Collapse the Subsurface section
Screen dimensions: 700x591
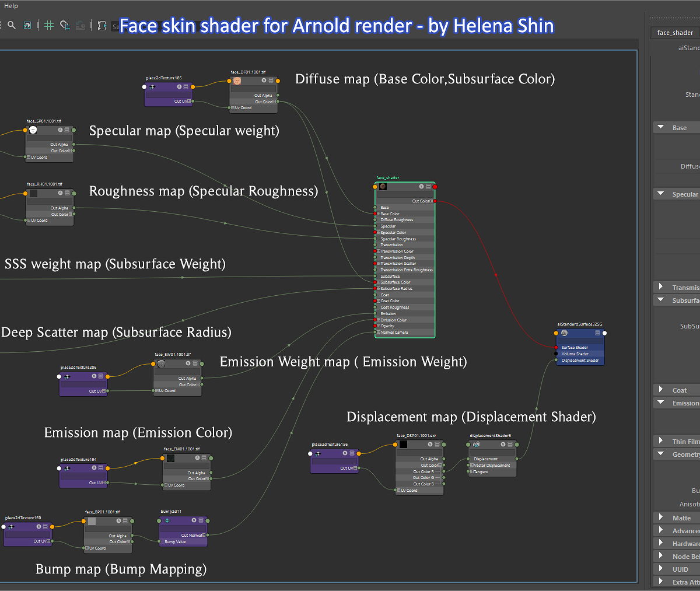coord(661,300)
